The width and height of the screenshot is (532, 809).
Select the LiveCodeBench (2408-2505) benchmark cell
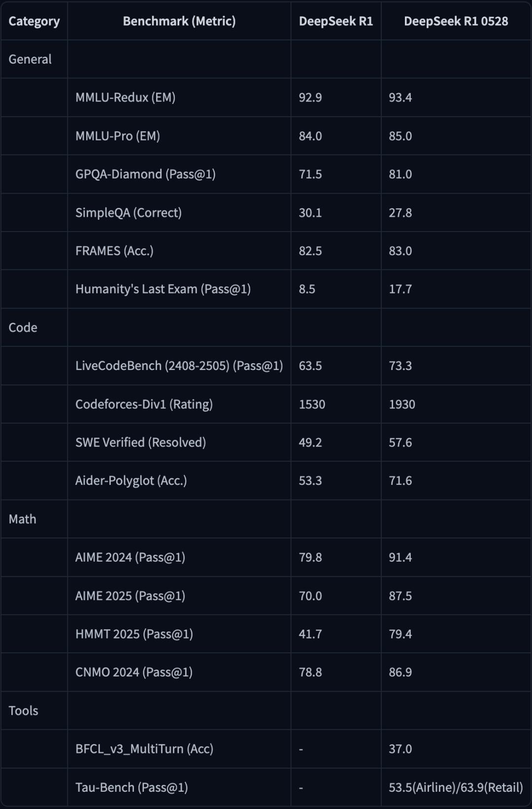pyautogui.click(x=179, y=366)
